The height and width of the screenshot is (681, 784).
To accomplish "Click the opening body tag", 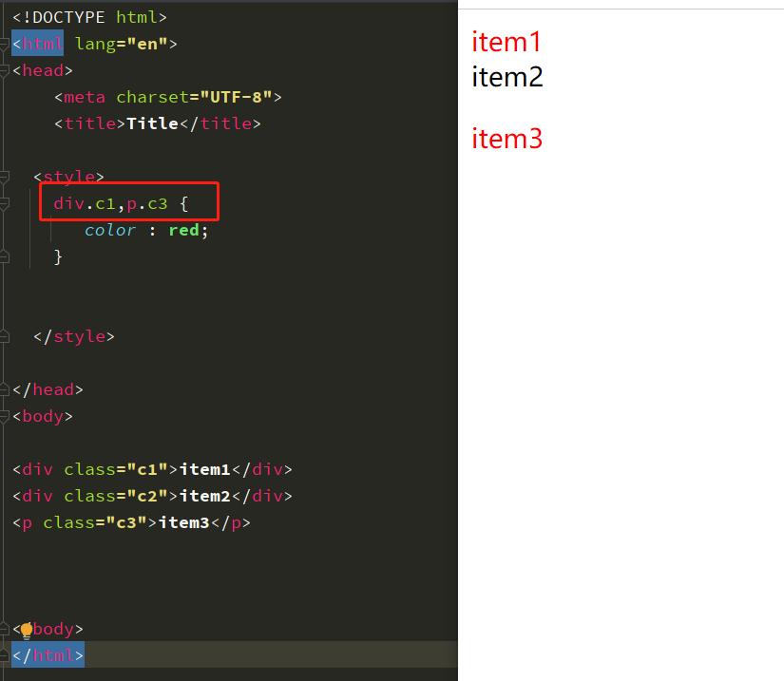I will [x=43, y=416].
